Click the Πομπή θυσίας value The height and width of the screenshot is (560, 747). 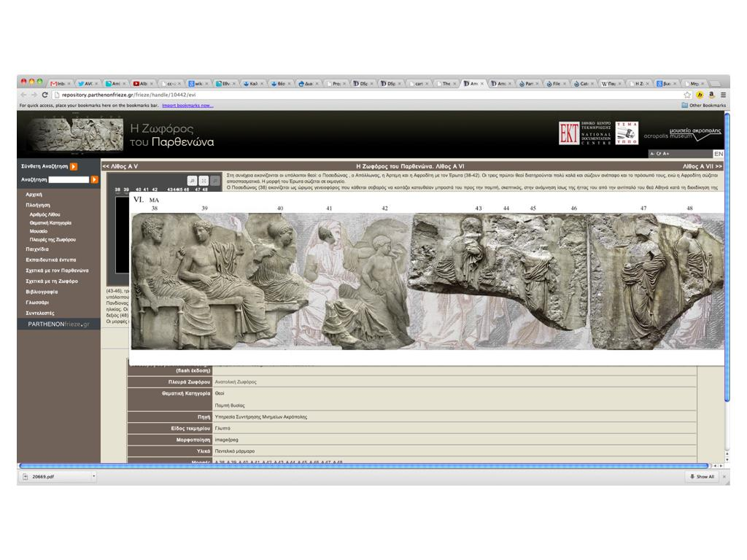coord(230,405)
